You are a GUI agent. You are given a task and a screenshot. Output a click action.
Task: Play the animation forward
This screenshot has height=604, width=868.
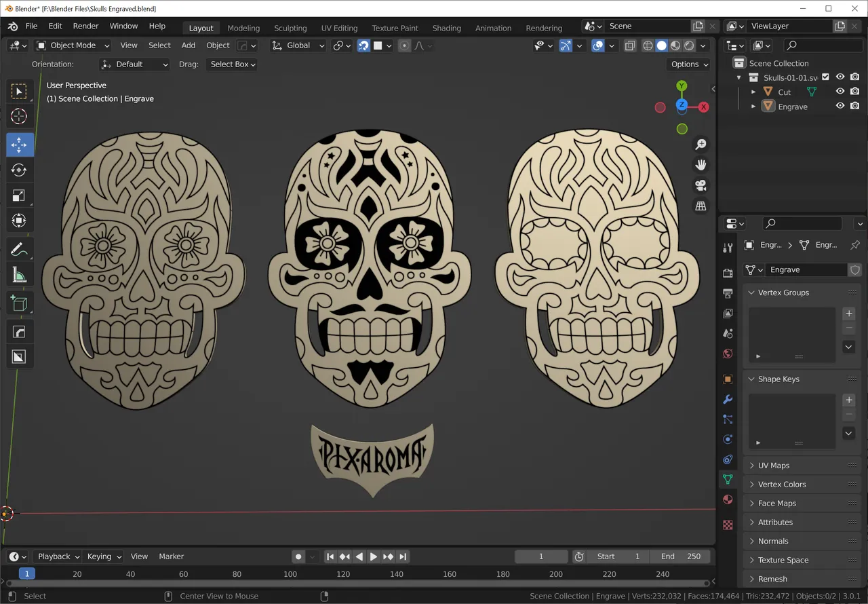[374, 556]
